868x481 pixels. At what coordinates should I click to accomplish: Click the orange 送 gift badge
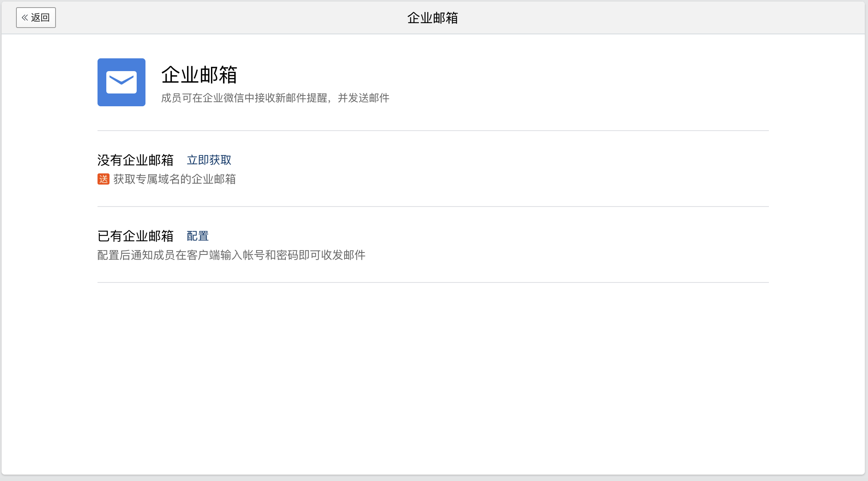click(x=104, y=179)
